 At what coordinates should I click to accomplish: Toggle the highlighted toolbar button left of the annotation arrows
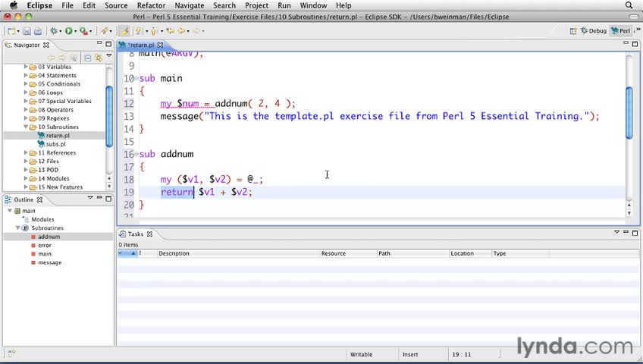(125, 31)
